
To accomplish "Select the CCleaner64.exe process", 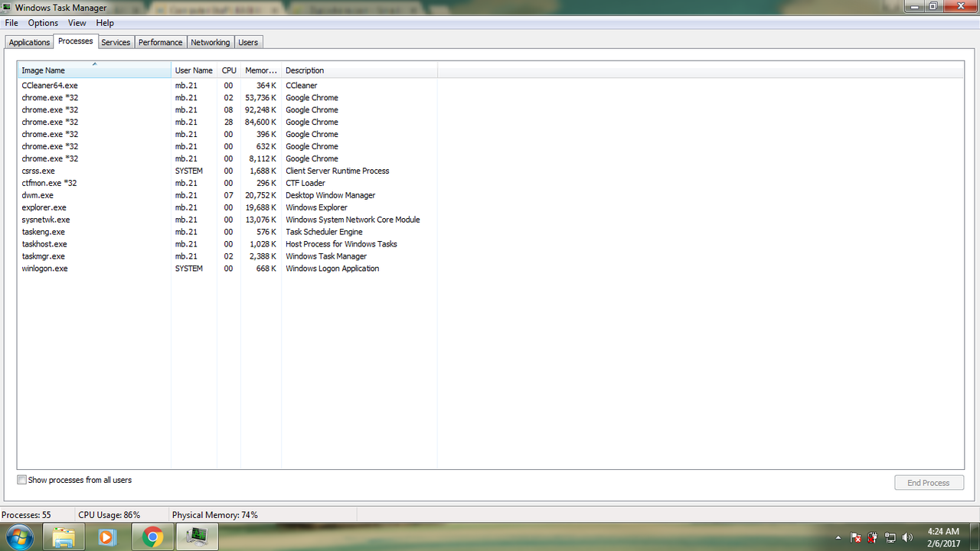I will (227, 86).
